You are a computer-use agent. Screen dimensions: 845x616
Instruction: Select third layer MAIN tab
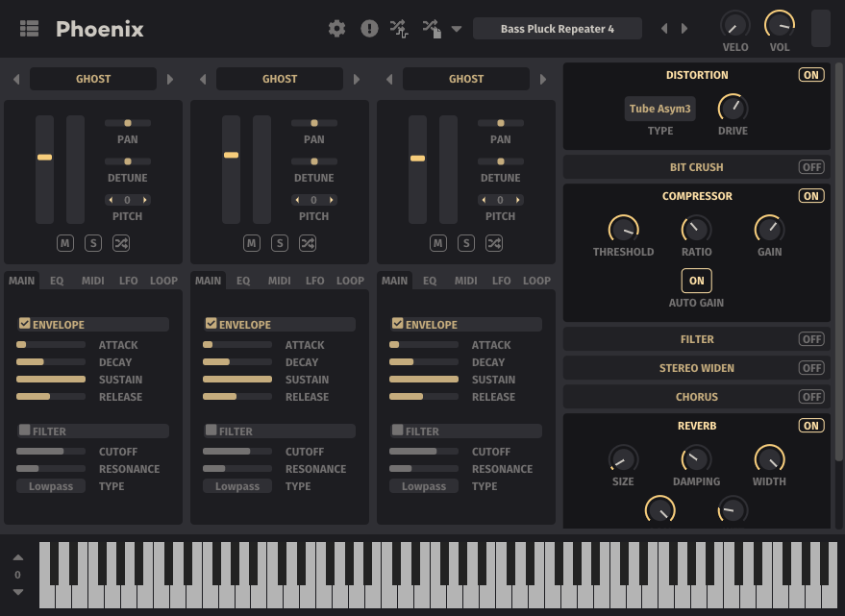pyautogui.click(x=394, y=281)
